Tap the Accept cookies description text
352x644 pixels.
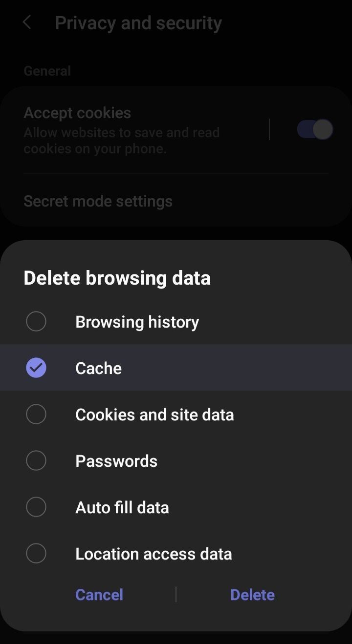click(x=121, y=141)
